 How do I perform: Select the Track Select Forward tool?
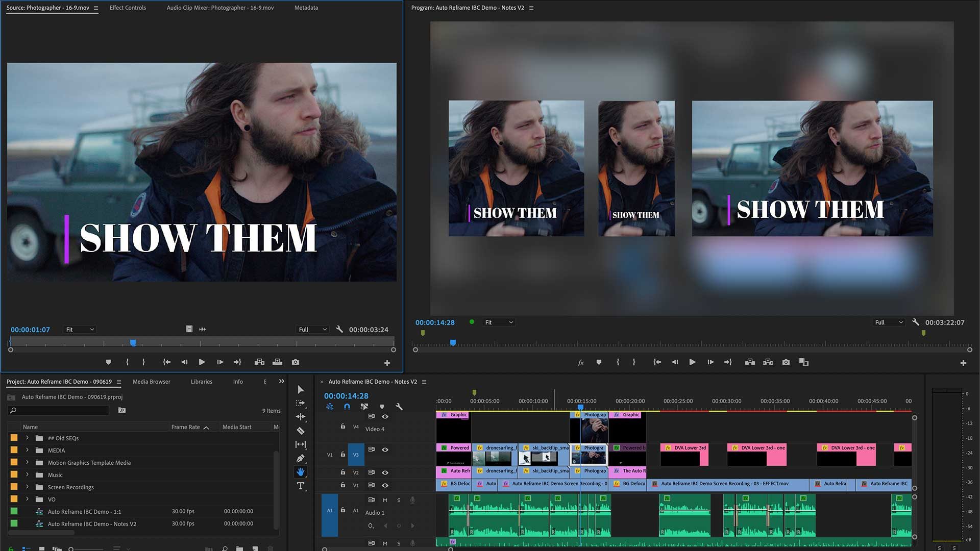(301, 403)
